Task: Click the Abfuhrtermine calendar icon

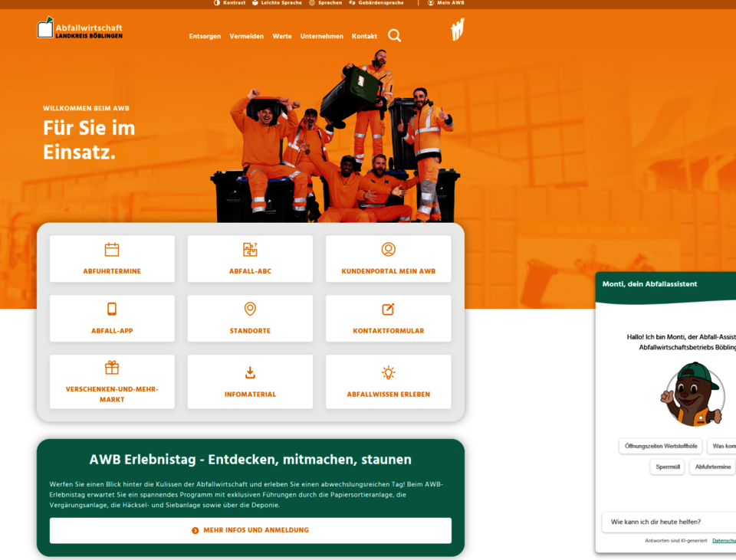Action: (x=112, y=250)
